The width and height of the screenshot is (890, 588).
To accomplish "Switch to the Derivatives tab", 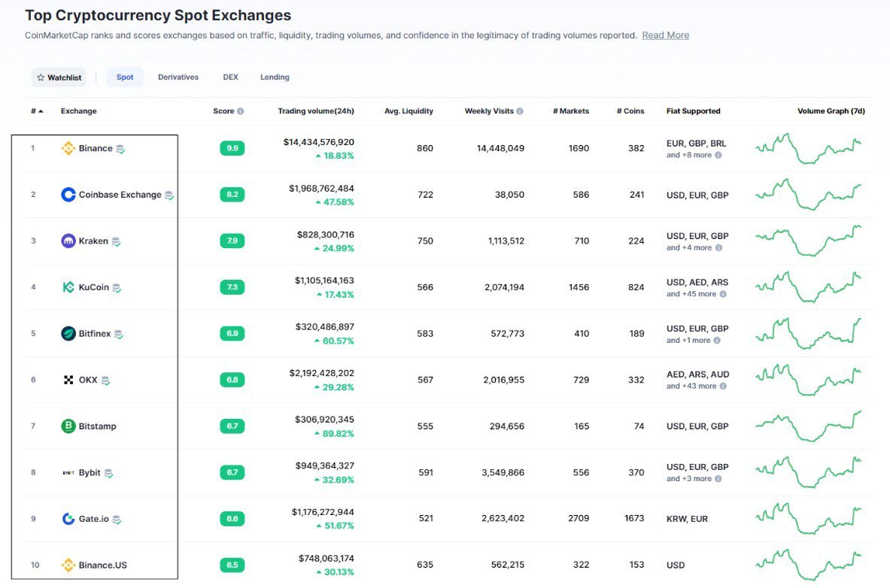I will [x=178, y=77].
